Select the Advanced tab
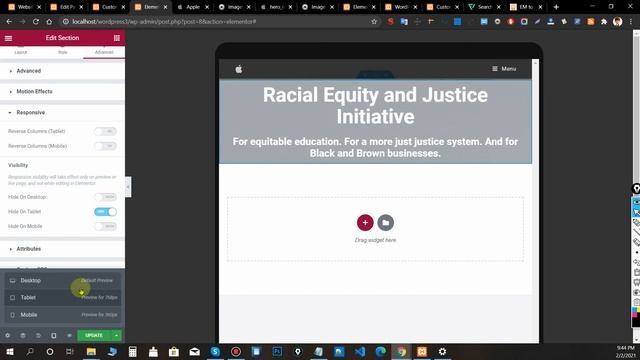This screenshot has width=640, height=360. pyautogui.click(x=104, y=52)
